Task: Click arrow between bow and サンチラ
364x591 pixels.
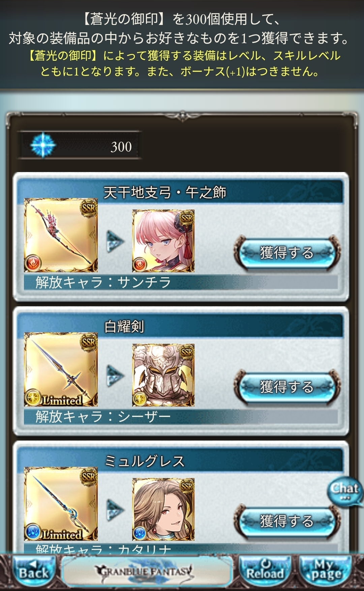Action: [x=115, y=241]
